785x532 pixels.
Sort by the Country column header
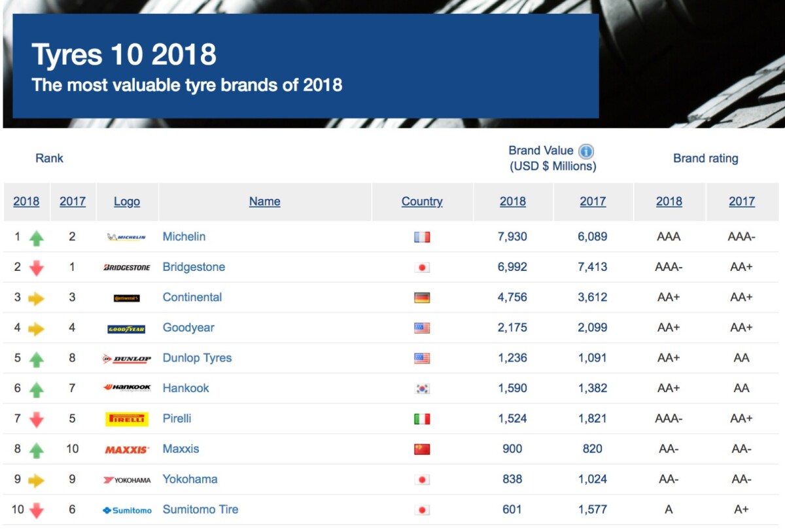(422, 202)
